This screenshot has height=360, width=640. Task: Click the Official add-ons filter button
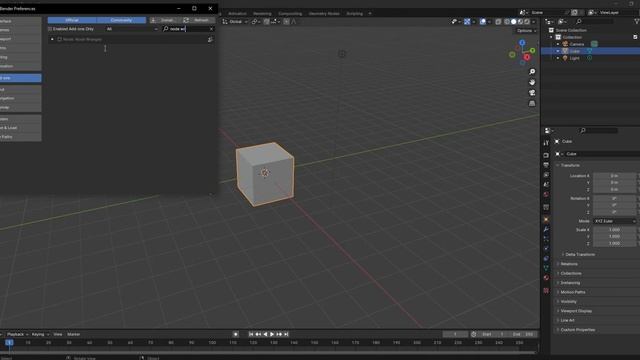tap(72, 20)
